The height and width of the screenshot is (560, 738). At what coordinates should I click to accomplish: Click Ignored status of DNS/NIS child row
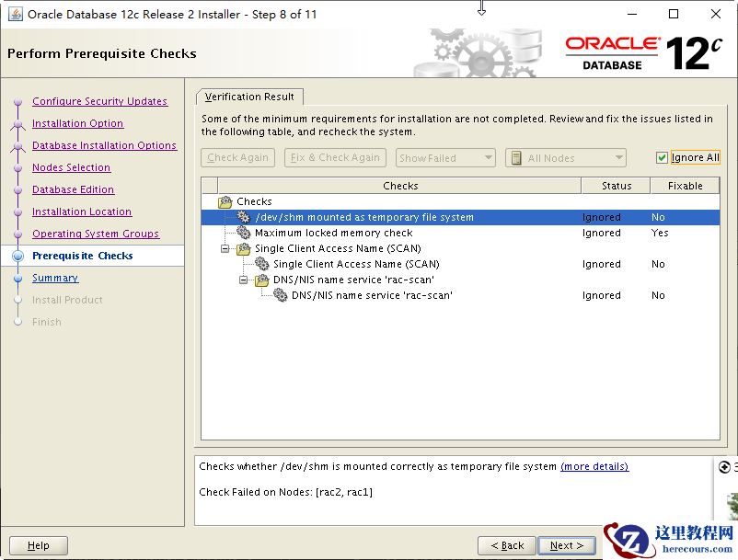[x=602, y=295]
